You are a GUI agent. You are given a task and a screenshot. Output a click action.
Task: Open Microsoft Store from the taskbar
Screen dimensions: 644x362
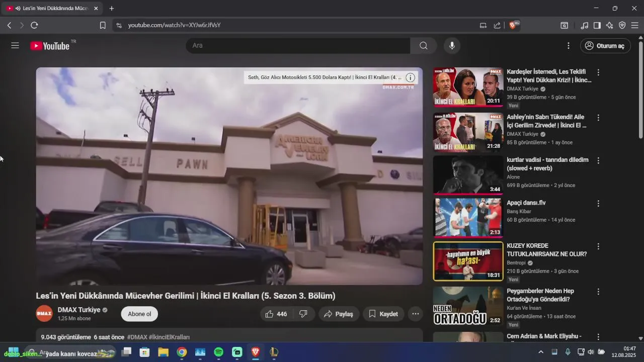click(144, 352)
